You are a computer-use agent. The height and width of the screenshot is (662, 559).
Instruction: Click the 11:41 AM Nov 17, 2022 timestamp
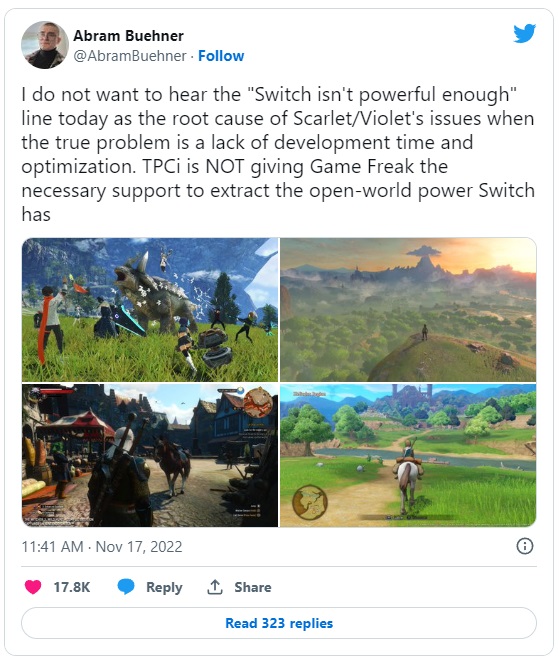coord(102,547)
